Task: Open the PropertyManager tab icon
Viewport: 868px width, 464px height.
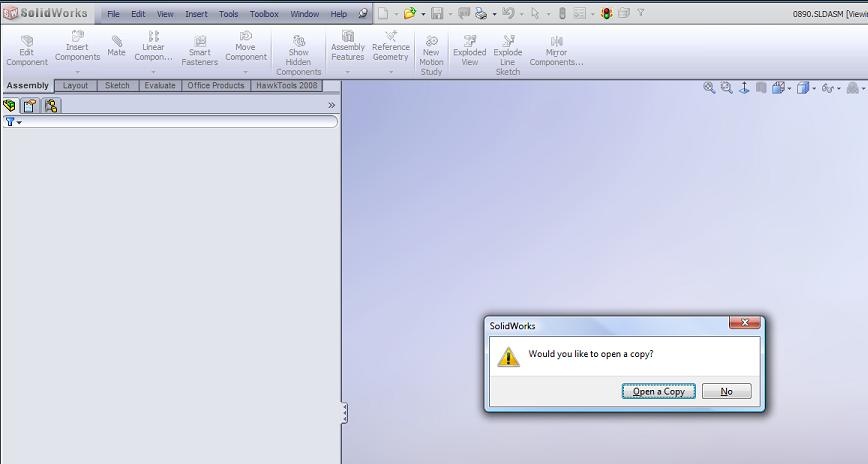Action: 29,105
